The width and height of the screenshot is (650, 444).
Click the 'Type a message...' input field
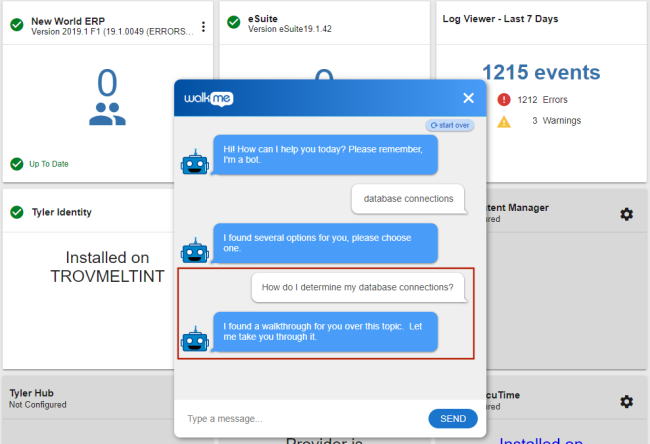pos(303,419)
